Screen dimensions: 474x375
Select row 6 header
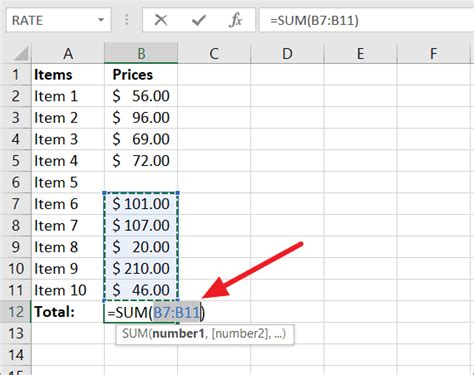[16, 182]
